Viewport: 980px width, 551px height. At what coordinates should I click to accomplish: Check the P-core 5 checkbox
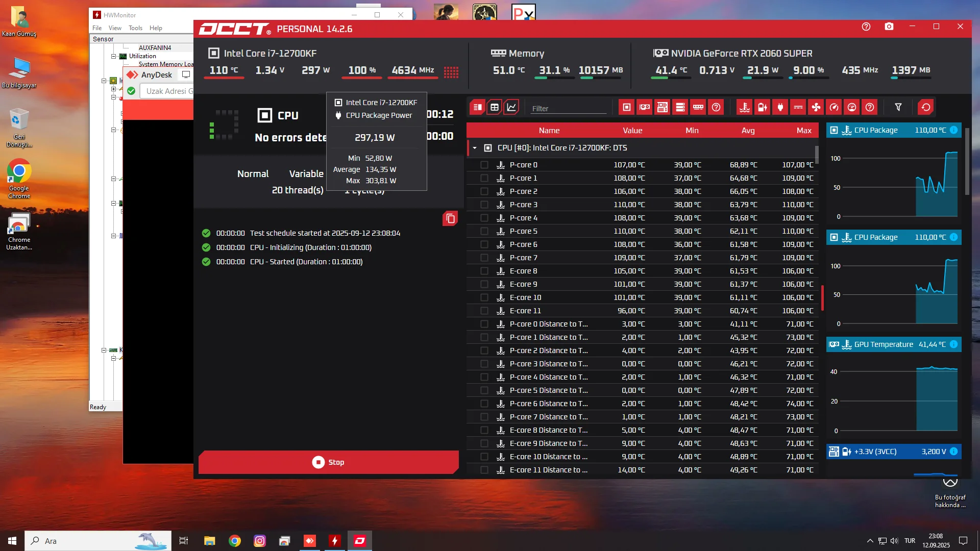pos(484,231)
